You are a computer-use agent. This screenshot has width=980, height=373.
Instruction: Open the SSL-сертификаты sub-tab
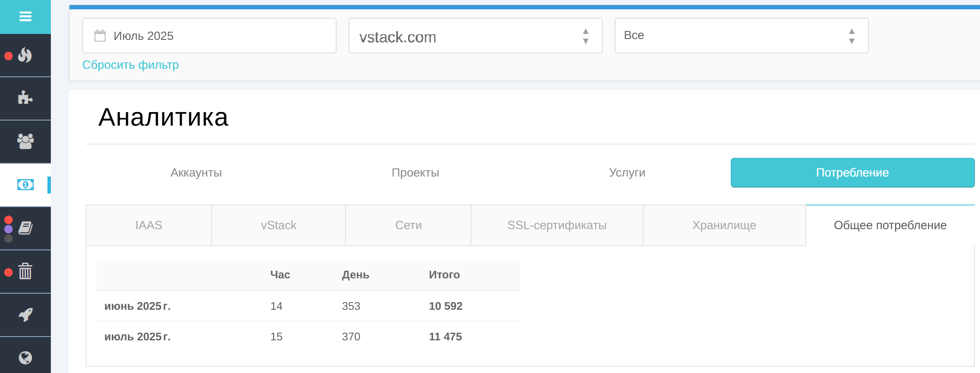(557, 225)
